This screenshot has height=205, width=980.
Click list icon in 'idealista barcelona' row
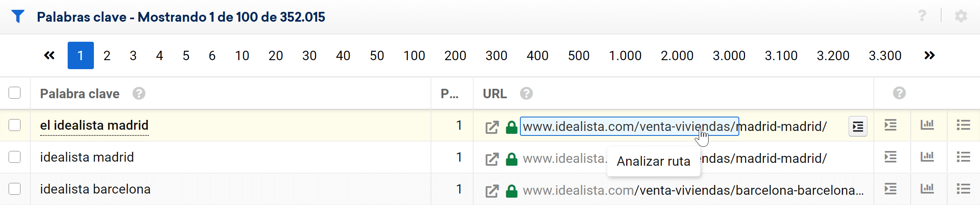pyautogui.click(x=963, y=189)
